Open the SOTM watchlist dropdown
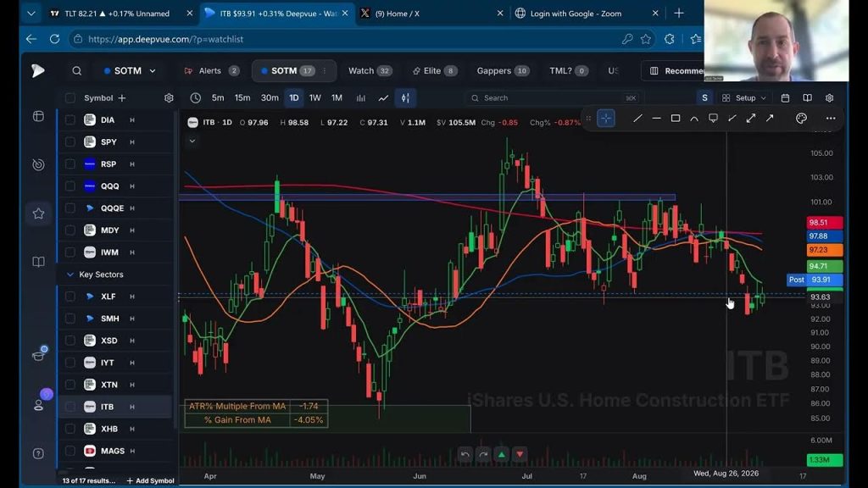Screen dimensions: 868x488 tap(130, 71)
